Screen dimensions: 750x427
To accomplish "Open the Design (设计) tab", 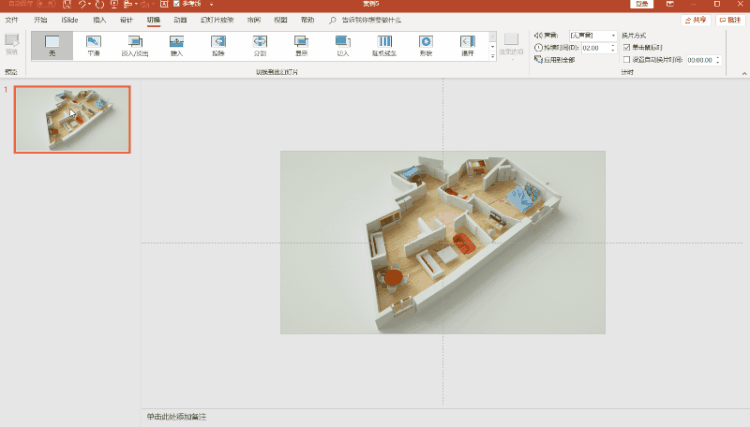I will click(x=126, y=20).
